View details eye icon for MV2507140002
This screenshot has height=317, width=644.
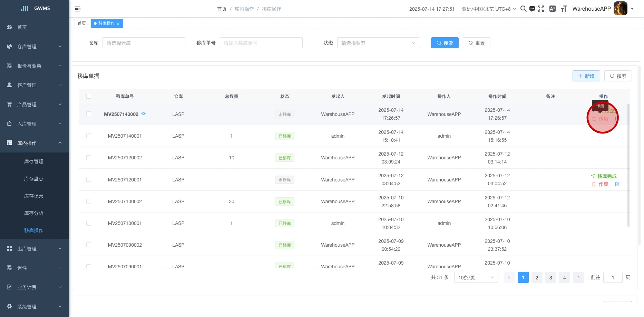tap(144, 113)
